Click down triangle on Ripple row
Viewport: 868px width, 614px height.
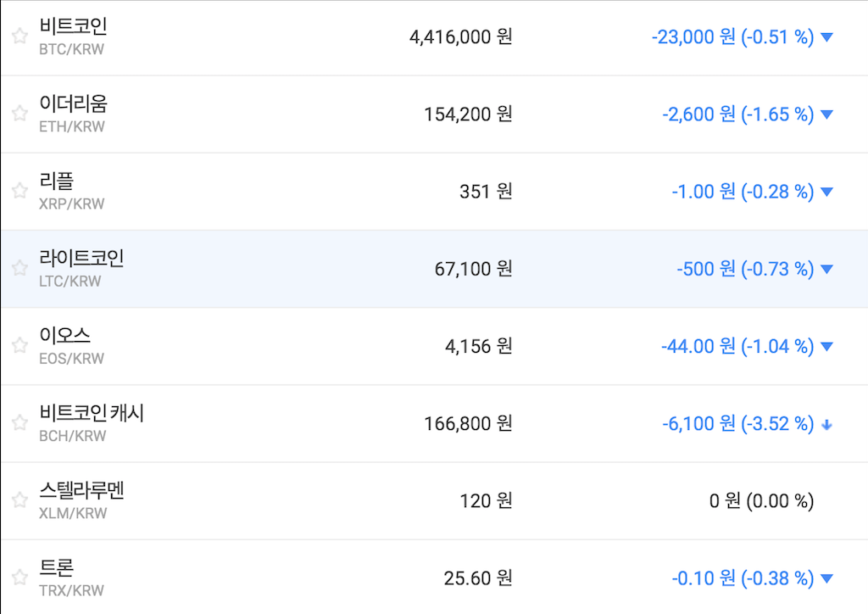pyautogui.click(x=827, y=192)
